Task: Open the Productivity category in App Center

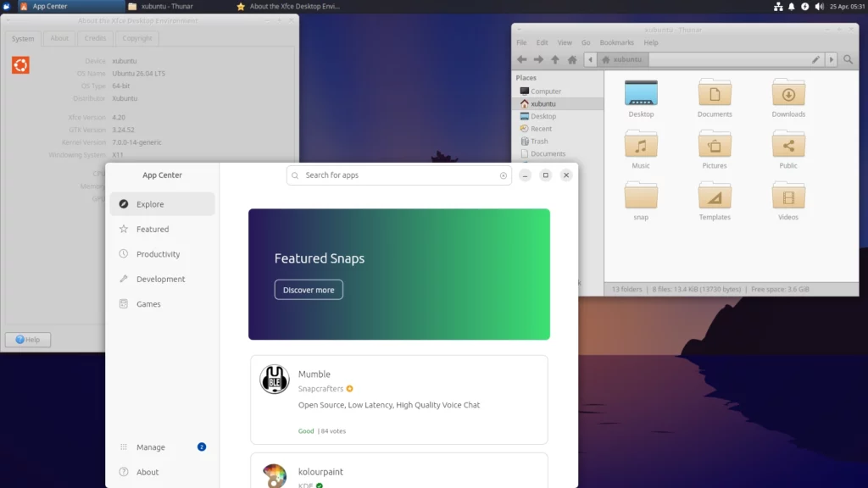Action: pyautogui.click(x=158, y=253)
